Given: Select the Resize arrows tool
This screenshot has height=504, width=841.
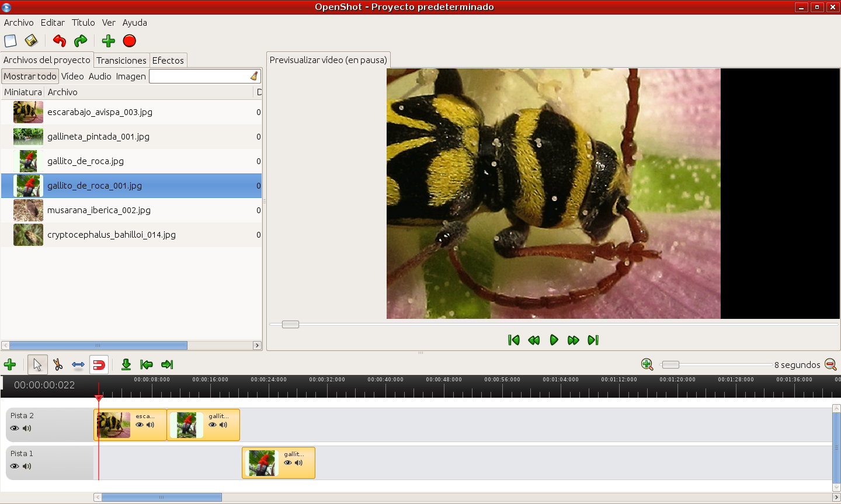Looking at the screenshot, I should [78, 365].
